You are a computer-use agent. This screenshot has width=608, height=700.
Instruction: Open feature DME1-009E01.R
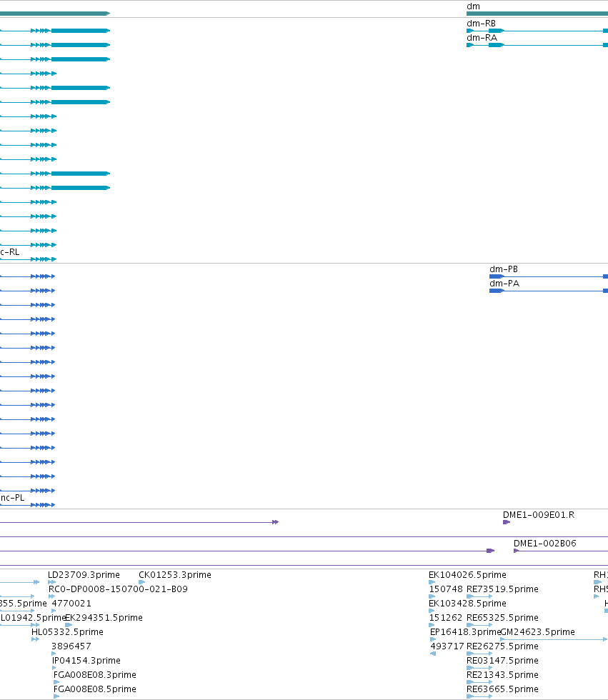(x=539, y=515)
